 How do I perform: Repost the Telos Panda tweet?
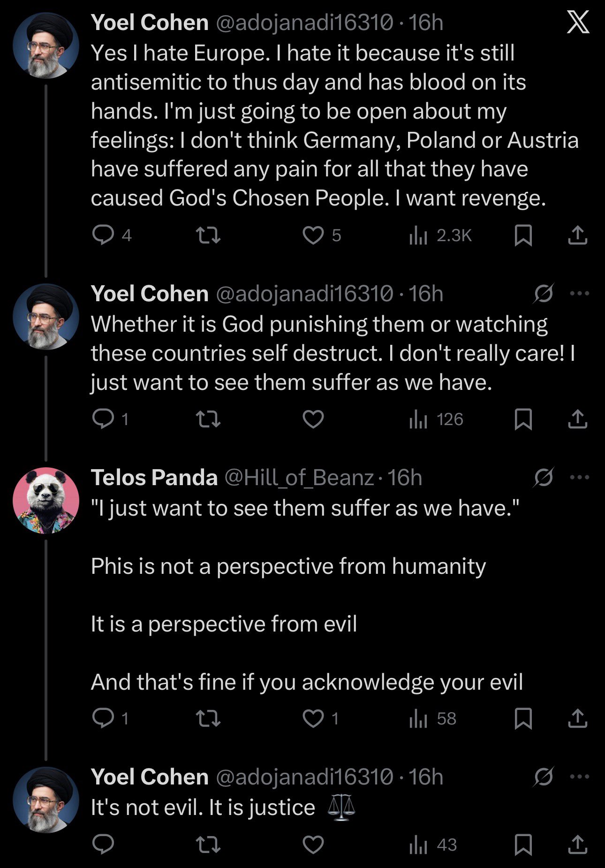tap(208, 718)
